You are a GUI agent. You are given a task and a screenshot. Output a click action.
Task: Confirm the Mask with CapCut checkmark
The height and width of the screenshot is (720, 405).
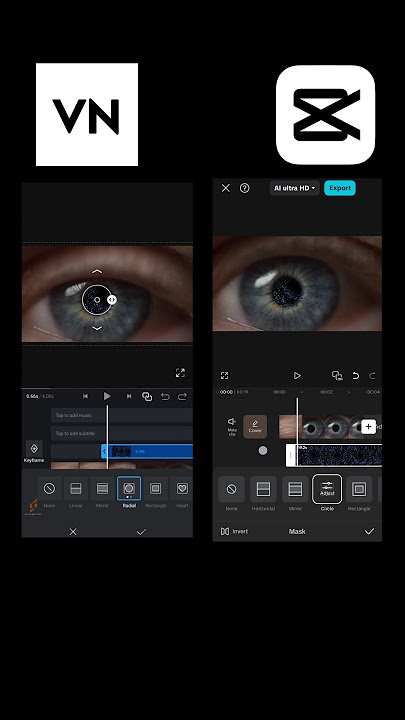click(369, 531)
